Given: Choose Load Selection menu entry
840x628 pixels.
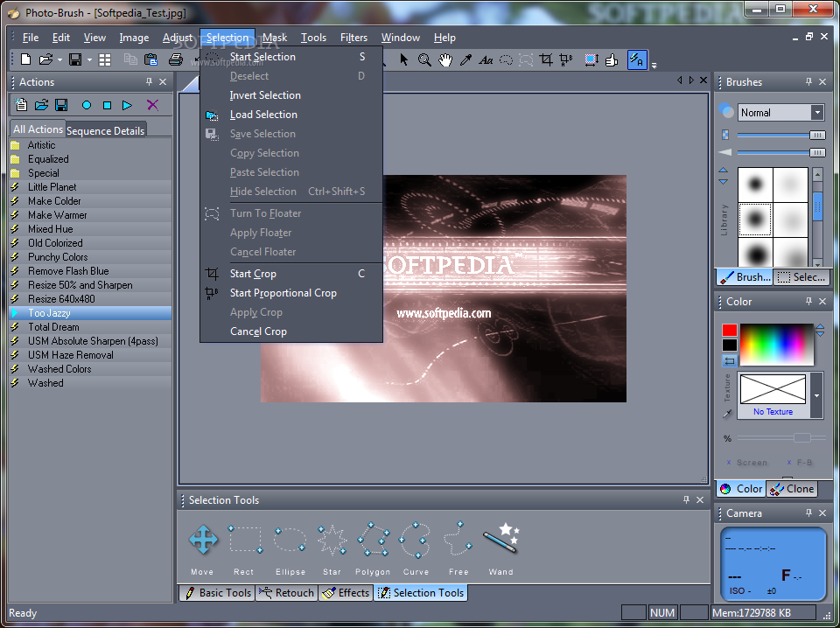Looking at the screenshot, I should [x=263, y=115].
